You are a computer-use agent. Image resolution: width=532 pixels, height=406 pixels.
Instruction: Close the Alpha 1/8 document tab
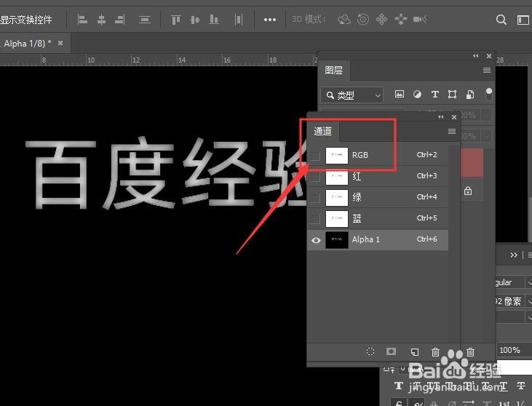pos(60,43)
